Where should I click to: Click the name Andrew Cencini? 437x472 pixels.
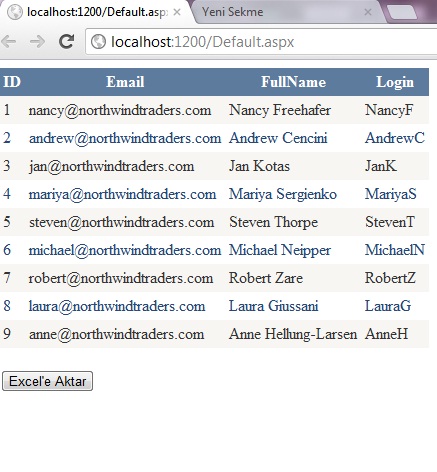[x=278, y=138]
